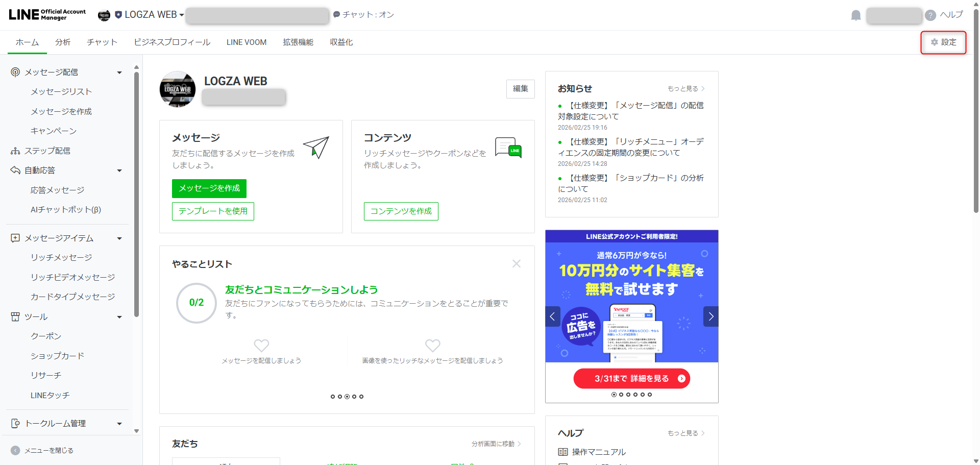Image resolution: width=980 pixels, height=465 pixels.
Task: Open もっと見る next to お知らせ
Action: [685, 88]
